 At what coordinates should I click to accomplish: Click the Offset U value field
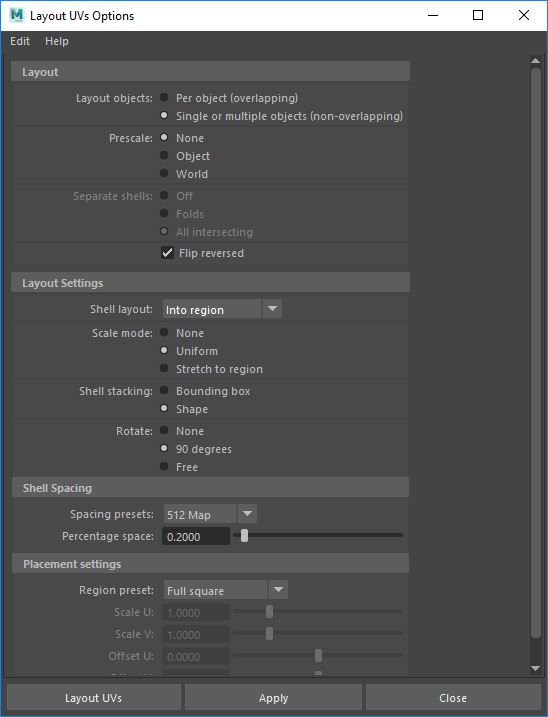pyautogui.click(x=196, y=656)
